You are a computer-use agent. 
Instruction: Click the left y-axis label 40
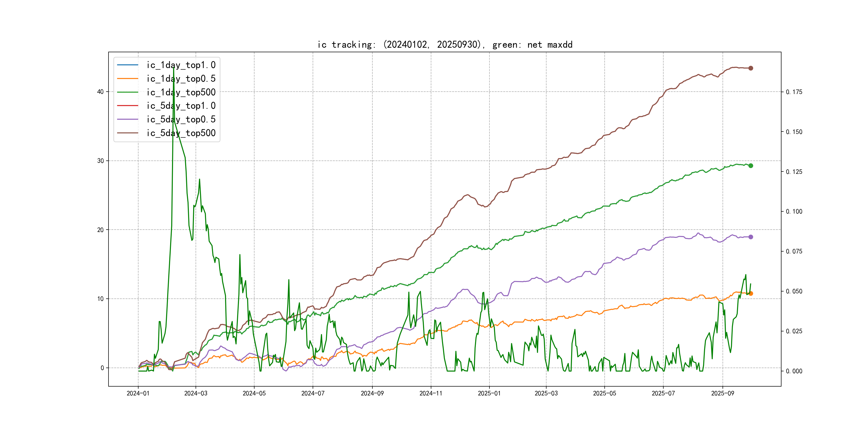100,92
